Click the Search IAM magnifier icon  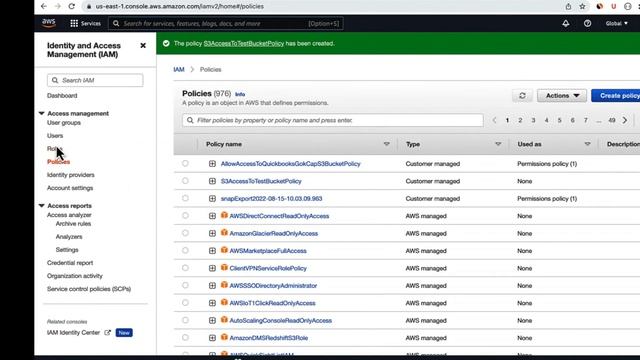pyautogui.click(x=55, y=80)
